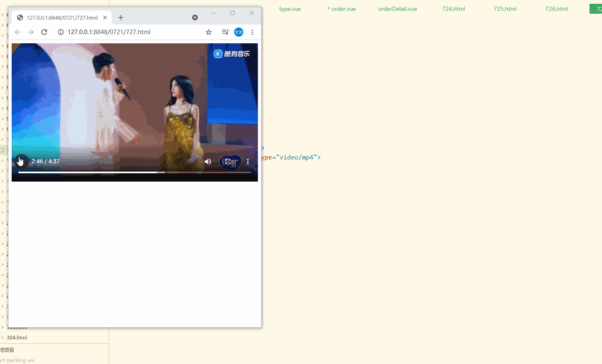
Task: Seek the video using the progress bar
Action: click(135, 172)
